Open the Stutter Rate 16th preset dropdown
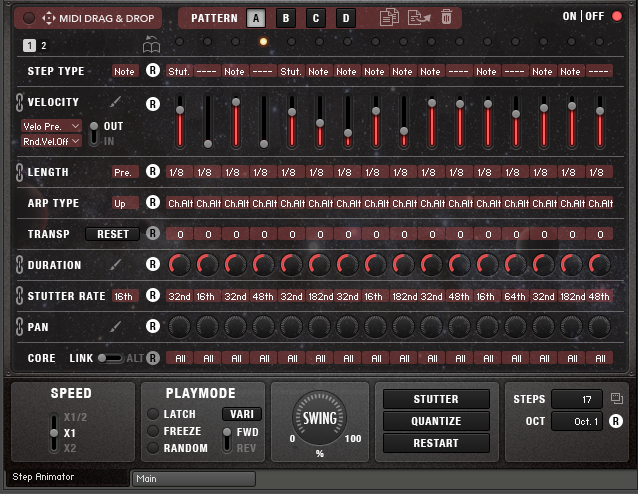 tap(125, 296)
